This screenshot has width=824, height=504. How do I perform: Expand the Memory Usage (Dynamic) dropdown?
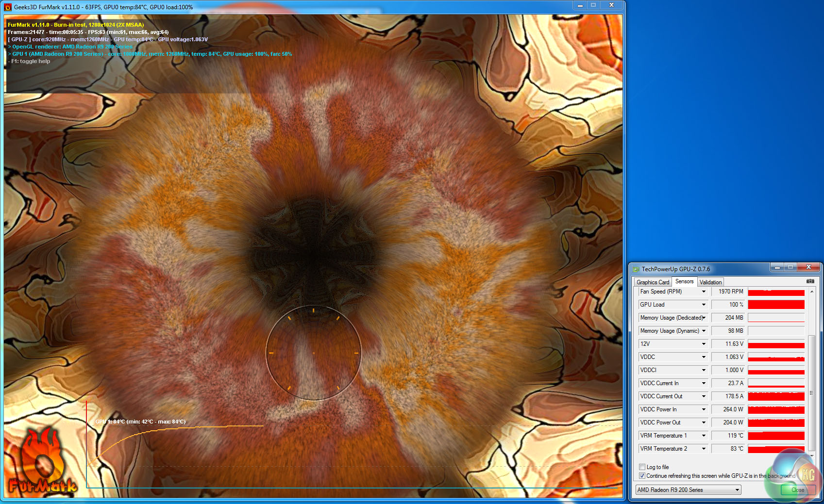click(x=704, y=331)
